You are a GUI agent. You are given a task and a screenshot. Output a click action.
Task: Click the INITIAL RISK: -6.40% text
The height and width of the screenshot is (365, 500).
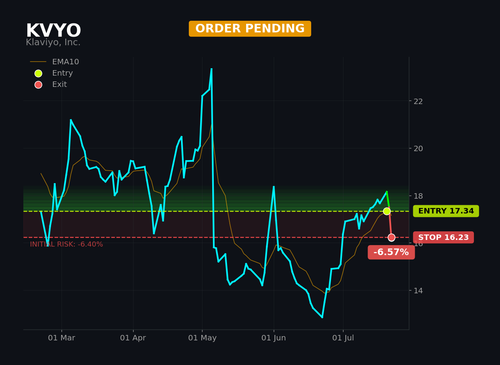coord(66,244)
